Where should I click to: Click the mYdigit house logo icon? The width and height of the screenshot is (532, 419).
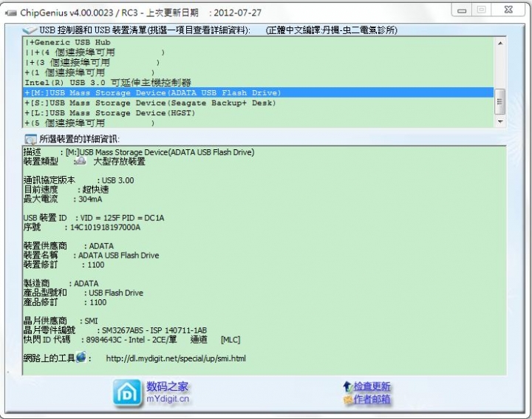pos(127,393)
